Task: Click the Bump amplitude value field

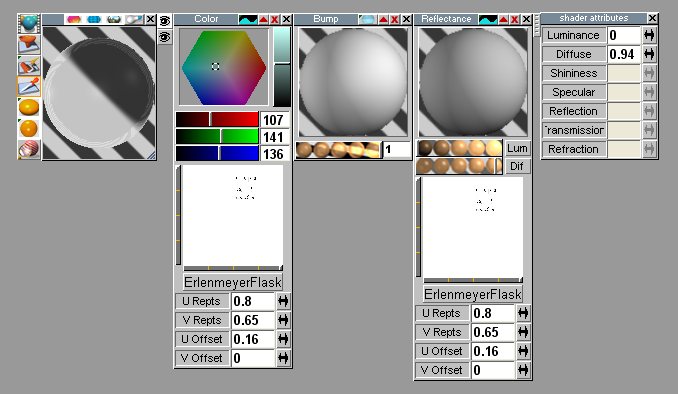Action: (x=397, y=150)
